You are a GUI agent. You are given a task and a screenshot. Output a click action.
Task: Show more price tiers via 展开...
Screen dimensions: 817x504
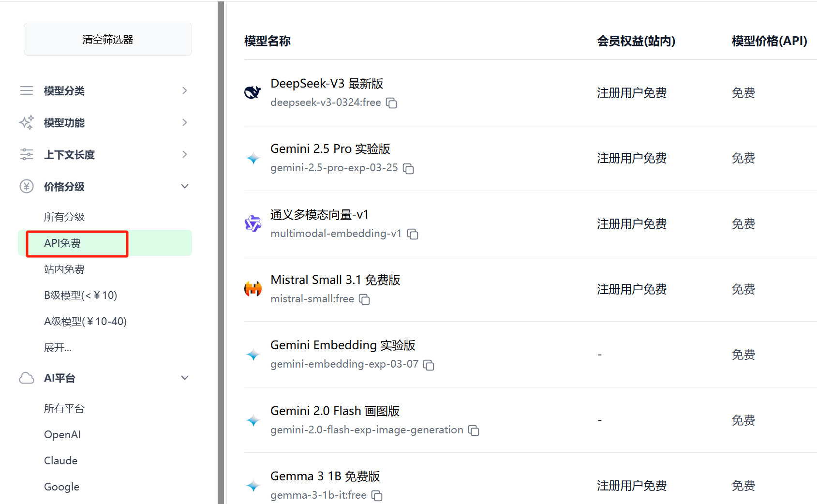58,348
